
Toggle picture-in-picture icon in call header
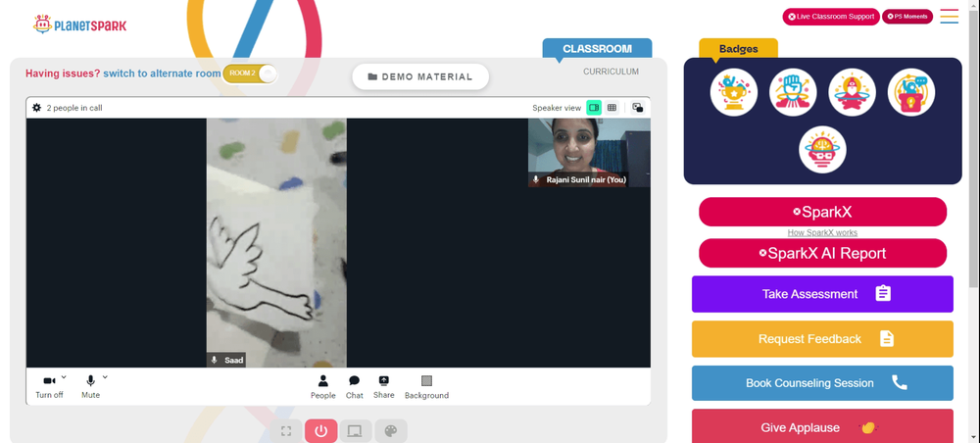(x=637, y=108)
